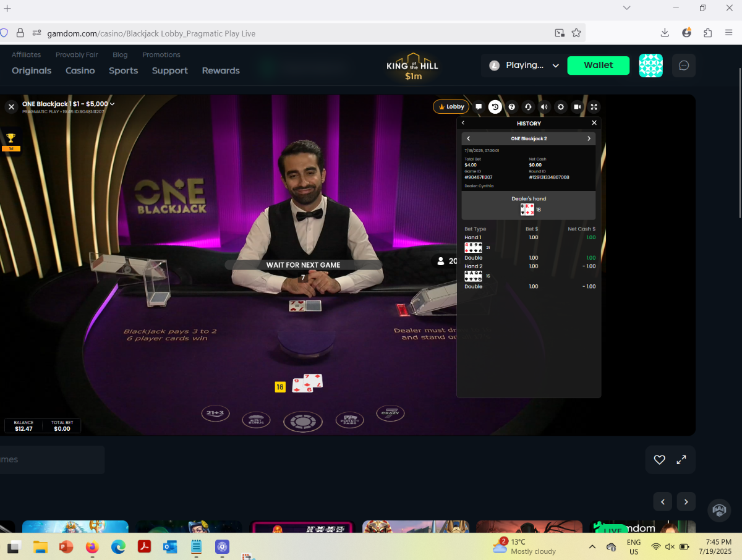
Task: Mute the game sound speaker icon
Action: (544, 107)
